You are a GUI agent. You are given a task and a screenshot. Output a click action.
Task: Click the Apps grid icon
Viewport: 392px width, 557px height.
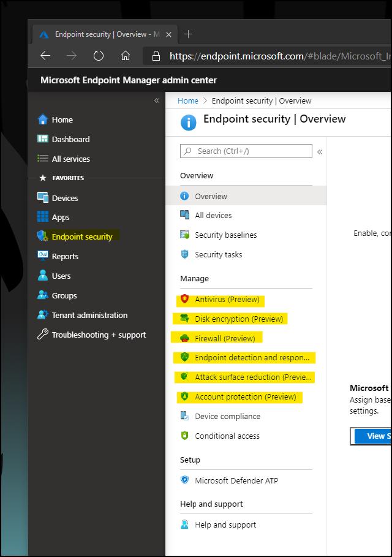[x=43, y=217]
